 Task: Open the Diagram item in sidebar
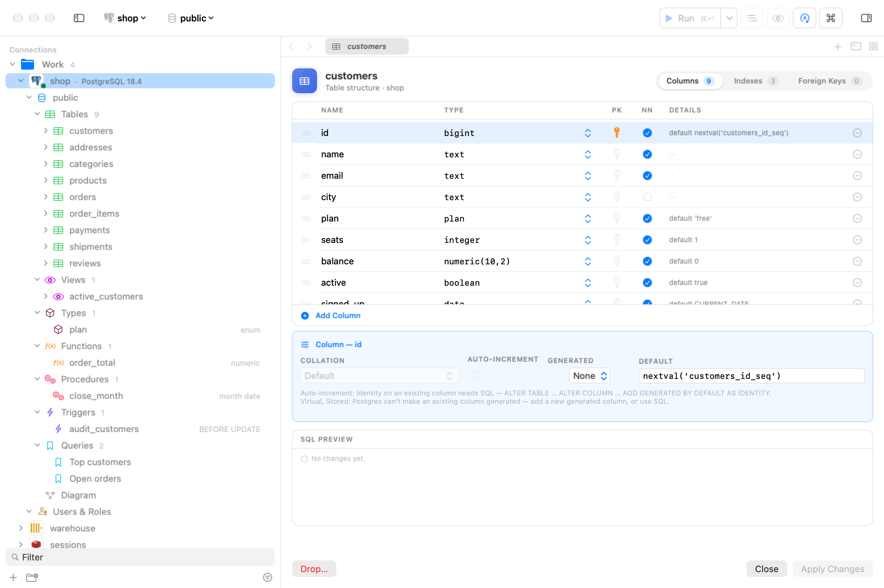(78, 495)
